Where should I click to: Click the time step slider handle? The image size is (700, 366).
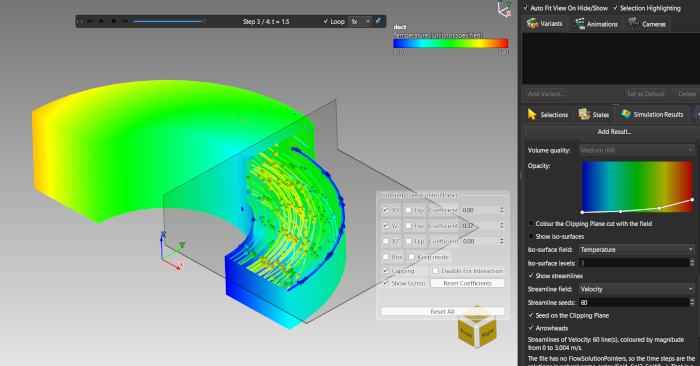pyautogui.click(x=204, y=21)
